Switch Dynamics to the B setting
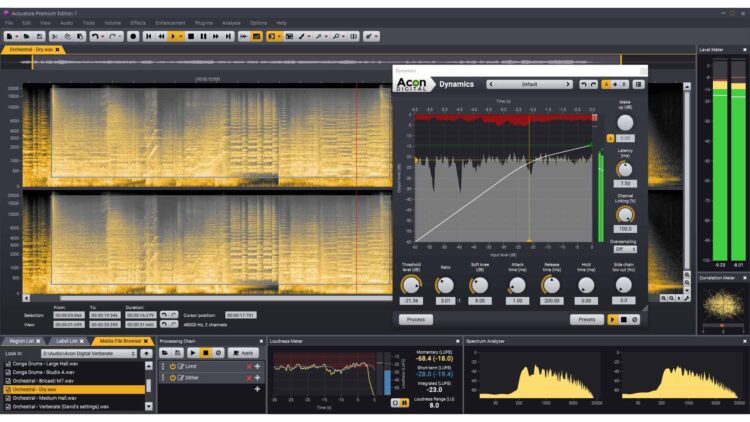 [x=624, y=84]
